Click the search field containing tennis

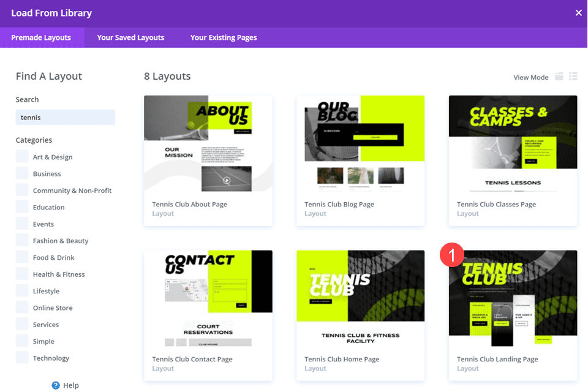[x=65, y=117]
